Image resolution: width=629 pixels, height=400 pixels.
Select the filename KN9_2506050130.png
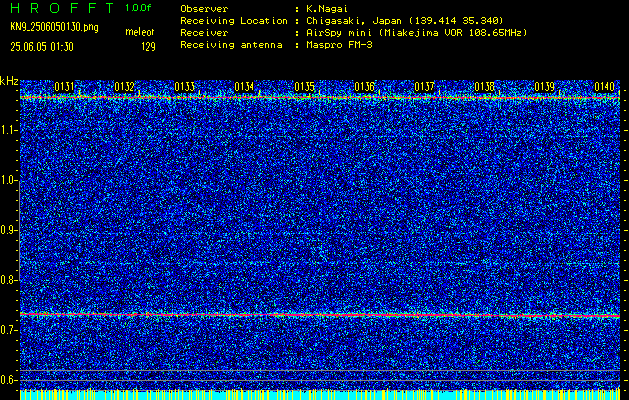pos(54,27)
